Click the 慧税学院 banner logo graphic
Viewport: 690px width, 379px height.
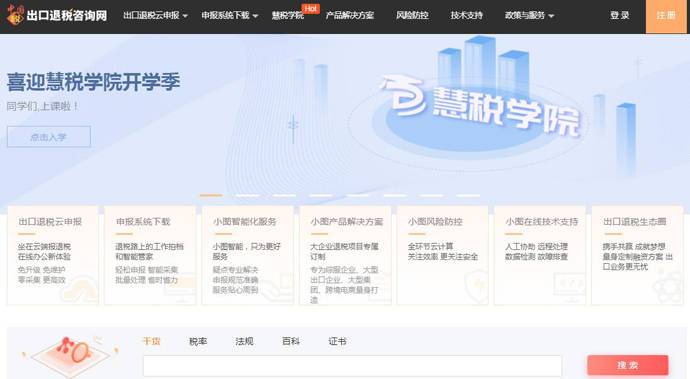(481, 107)
